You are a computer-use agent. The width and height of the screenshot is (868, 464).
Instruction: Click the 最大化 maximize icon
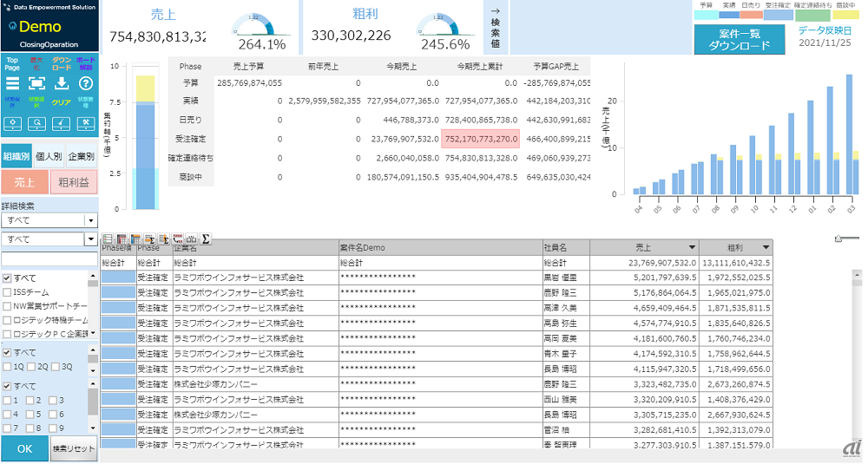(x=36, y=83)
